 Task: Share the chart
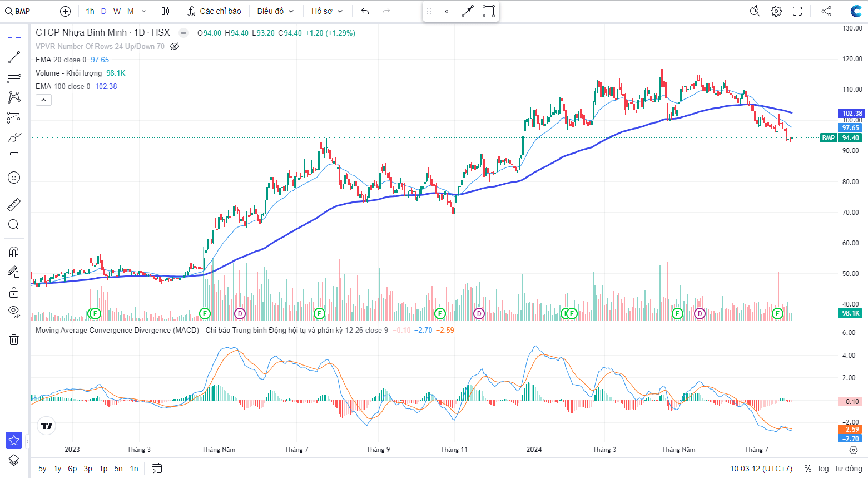(826, 11)
